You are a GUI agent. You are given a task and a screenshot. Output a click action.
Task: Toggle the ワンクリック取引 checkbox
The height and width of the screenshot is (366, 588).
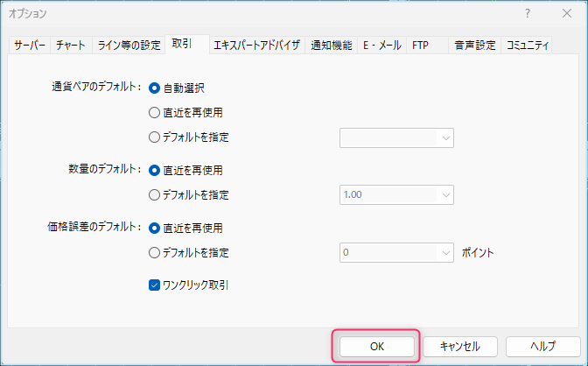pyautogui.click(x=155, y=285)
